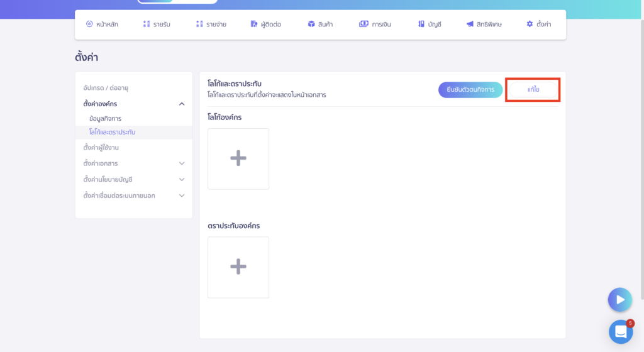
Task: Select ตั้งค่าผู้ใช้งาน in the sidebar
Action: click(x=101, y=148)
